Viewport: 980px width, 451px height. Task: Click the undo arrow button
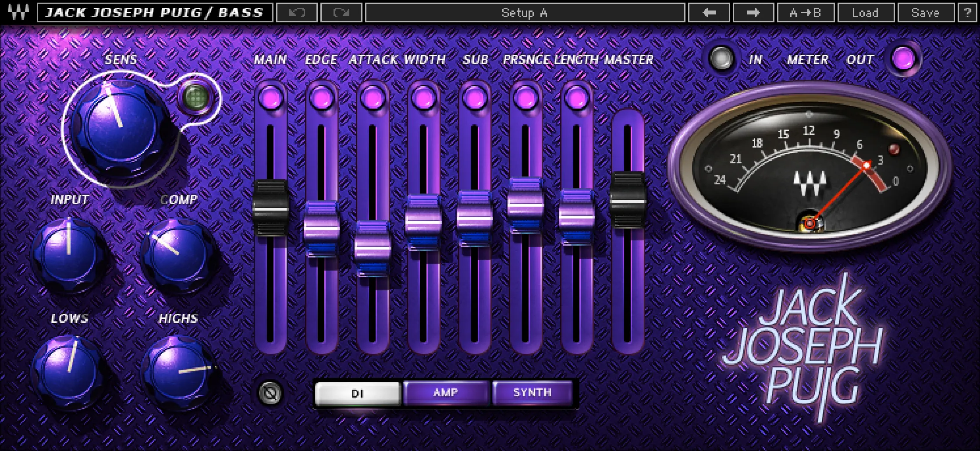[297, 13]
